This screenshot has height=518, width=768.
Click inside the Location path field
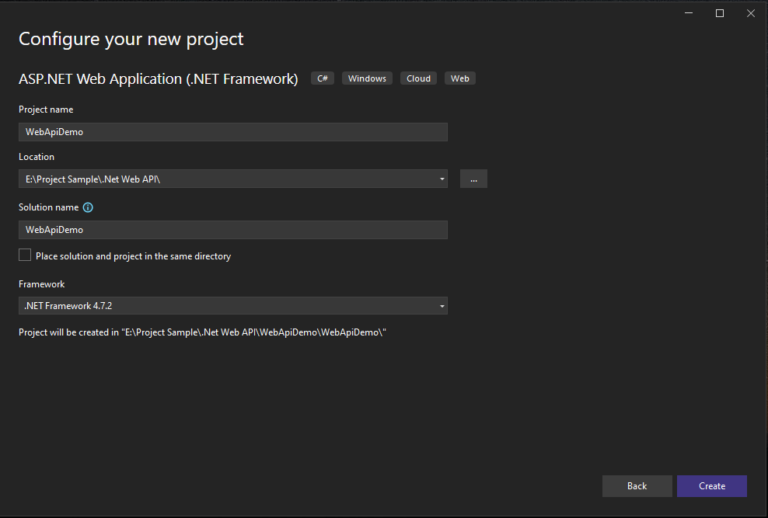pos(227,179)
